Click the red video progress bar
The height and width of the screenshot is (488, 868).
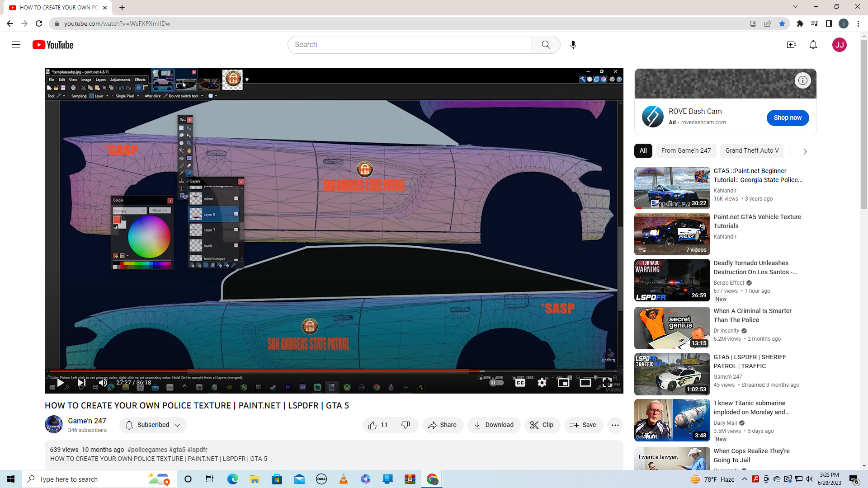pos(271,371)
